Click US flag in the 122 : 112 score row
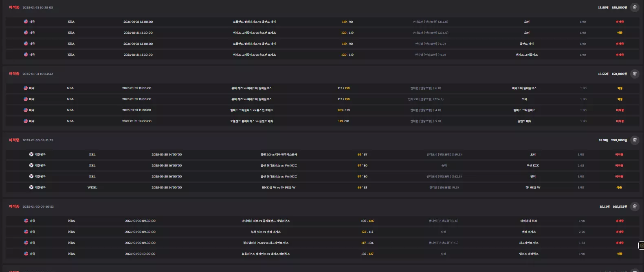This screenshot has height=272, width=644. (26, 232)
